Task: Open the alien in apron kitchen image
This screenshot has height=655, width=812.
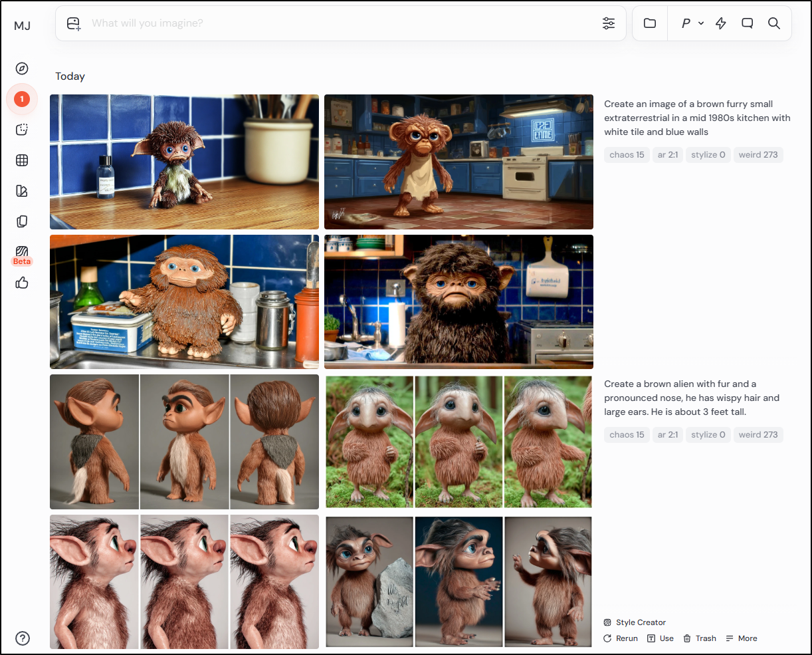Action: [458, 162]
